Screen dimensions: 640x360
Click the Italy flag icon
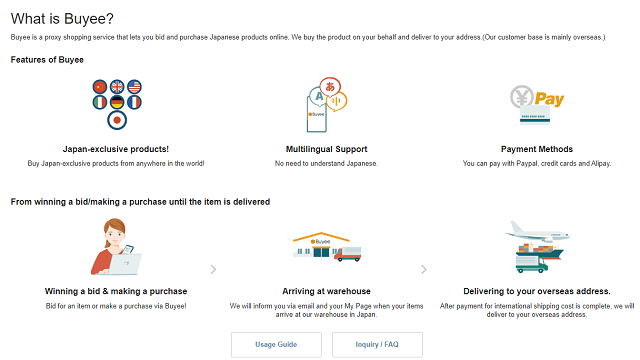(100, 102)
